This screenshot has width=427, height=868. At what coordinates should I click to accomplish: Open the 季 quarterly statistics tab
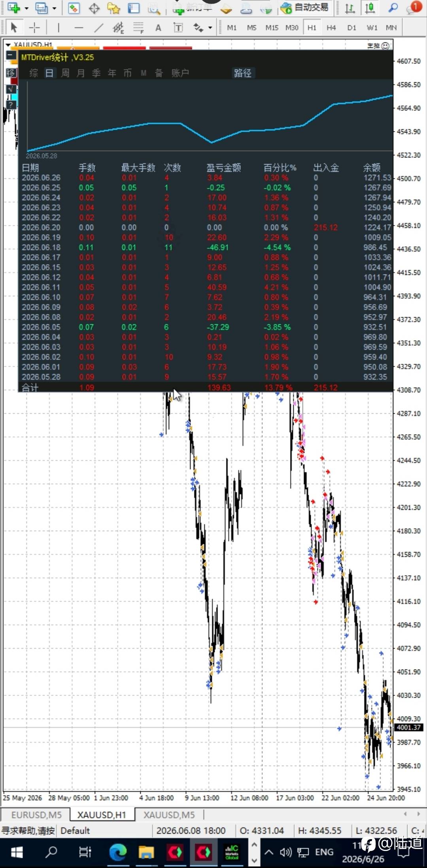(96, 73)
